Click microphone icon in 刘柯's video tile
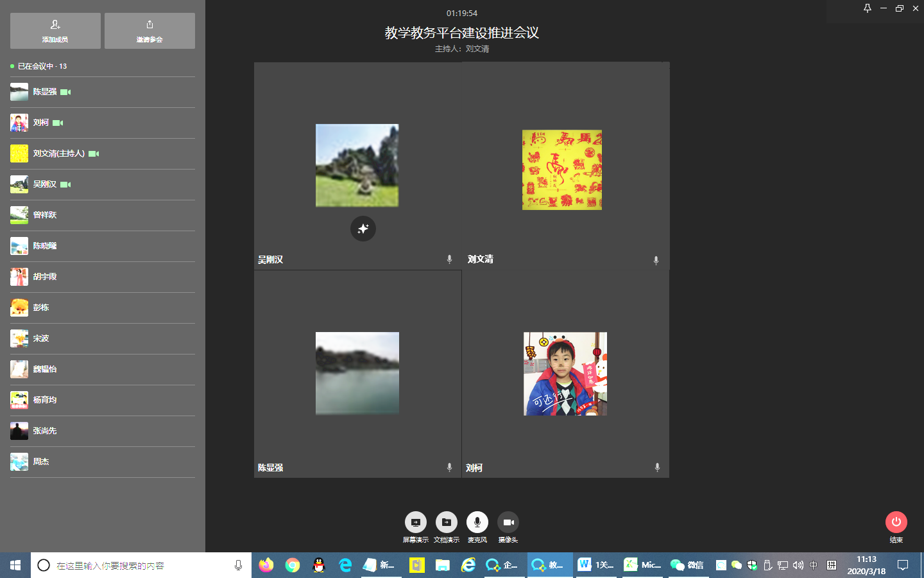This screenshot has height=578, width=924. [x=657, y=468]
